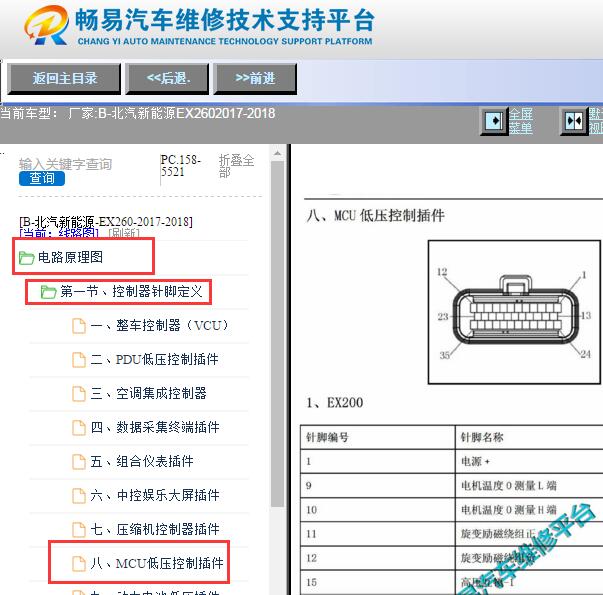
Task: Click pin number 11 table cell
Action: coord(378,534)
